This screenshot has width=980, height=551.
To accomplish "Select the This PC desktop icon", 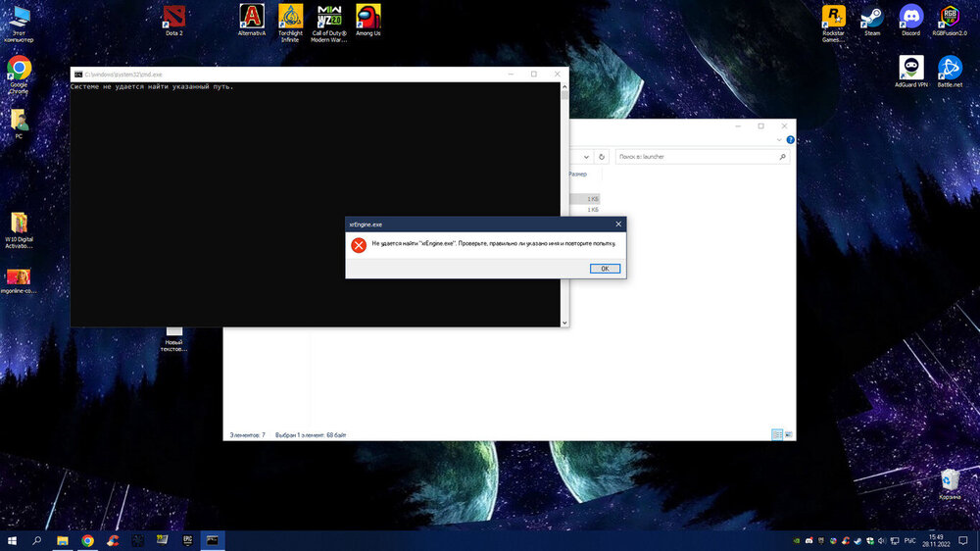I will [19, 24].
